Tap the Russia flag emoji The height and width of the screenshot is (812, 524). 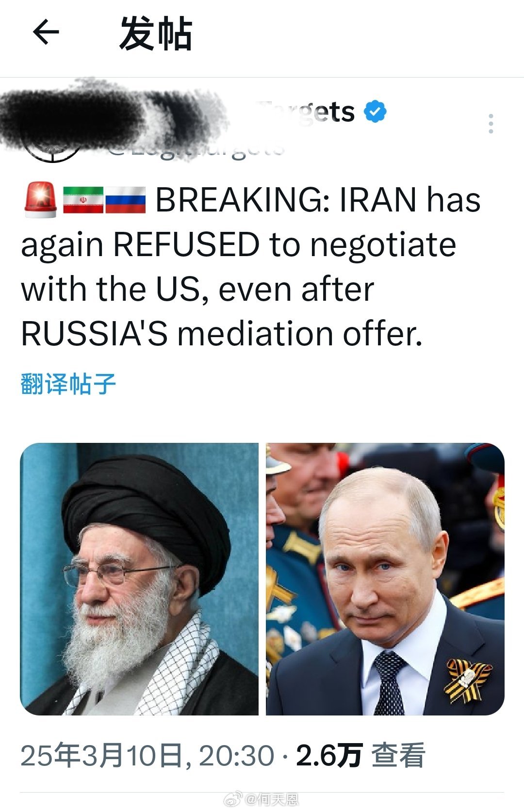[125, 200]
